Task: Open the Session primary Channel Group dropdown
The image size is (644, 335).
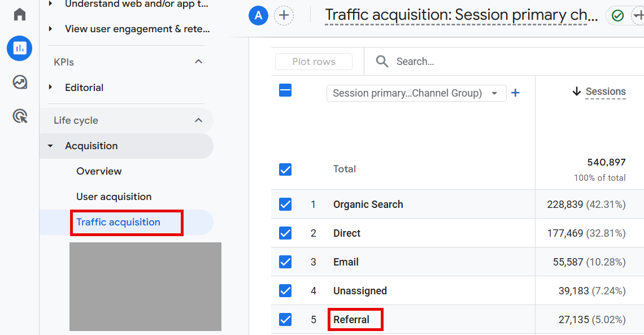Action: (x=416, y=93)
